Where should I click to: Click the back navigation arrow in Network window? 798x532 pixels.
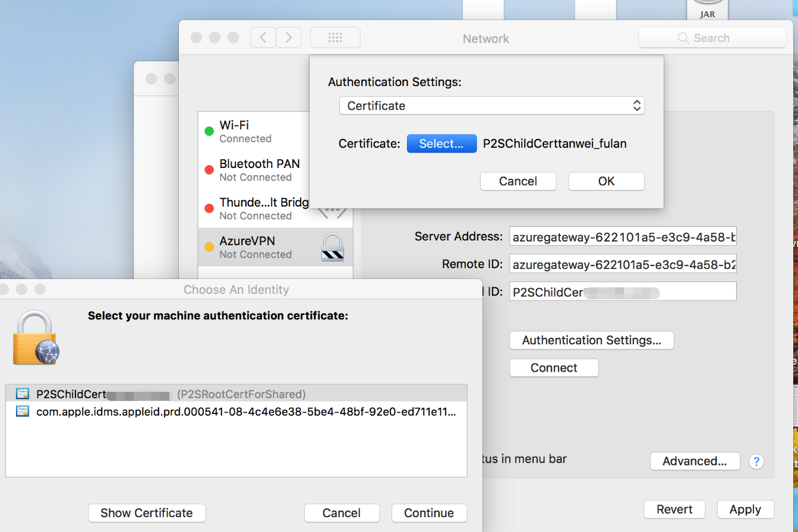263,38
